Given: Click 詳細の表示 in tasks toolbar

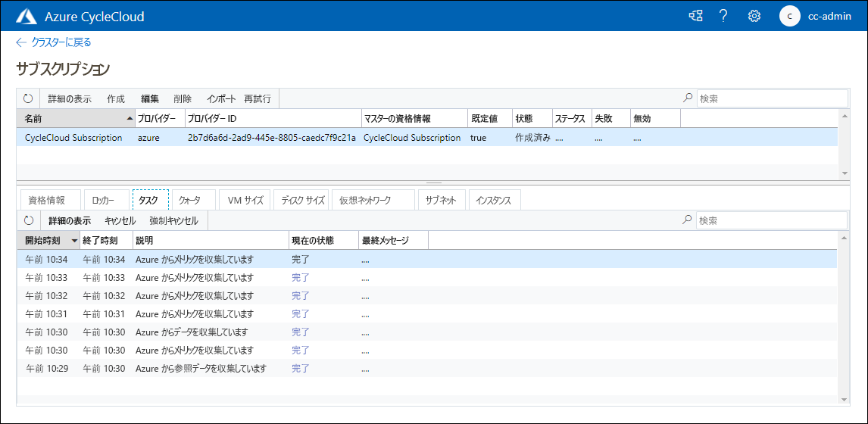Looking at the screenshot, I should 70,221.
